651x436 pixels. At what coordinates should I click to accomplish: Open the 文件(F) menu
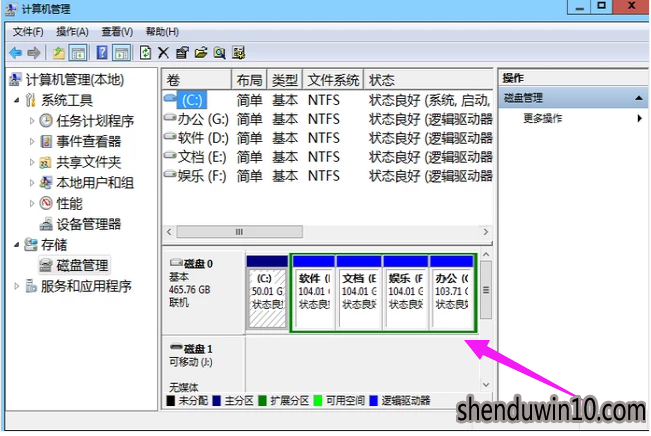tap(28, 32)
